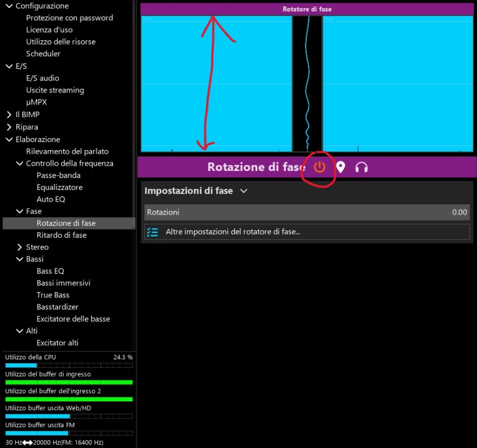The height and width of the screenshot is (448, 477).
Task: Collapse the E/S tree node
Action: (x=10, y=66)
